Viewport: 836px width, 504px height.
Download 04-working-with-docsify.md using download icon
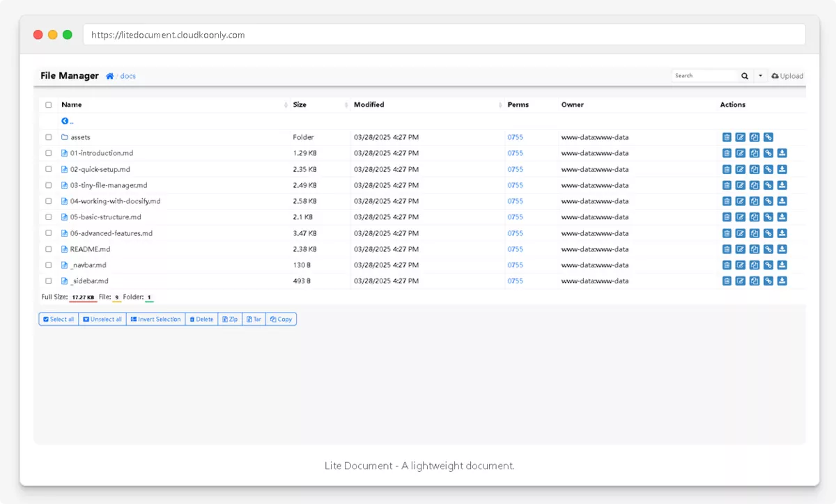[782, 201]
